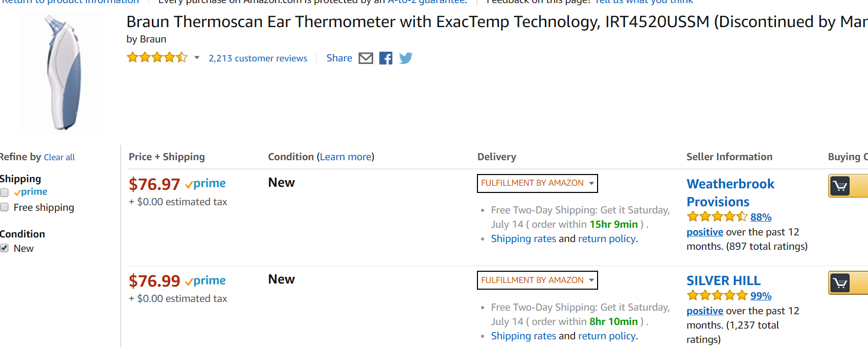The image size is (868, 347).
Task: Click Weatherbrook Provisions seller star rating
Action: tap(717, 217)
